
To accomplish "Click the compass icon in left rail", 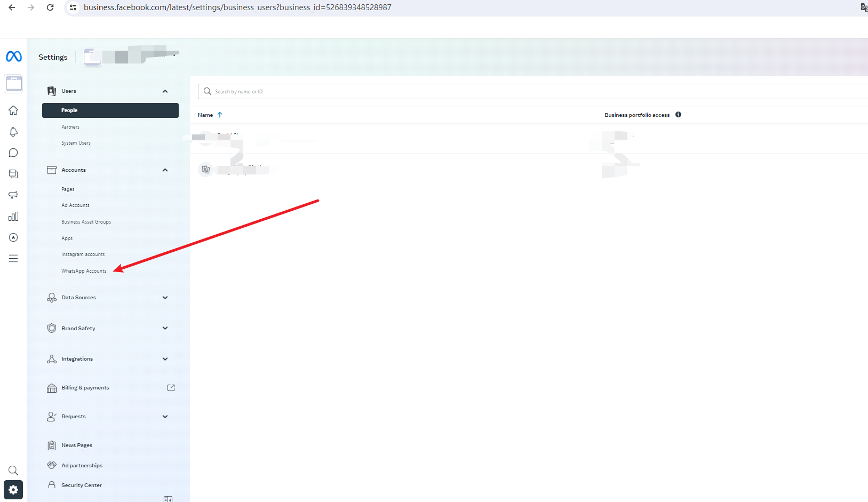I will 13,237.
